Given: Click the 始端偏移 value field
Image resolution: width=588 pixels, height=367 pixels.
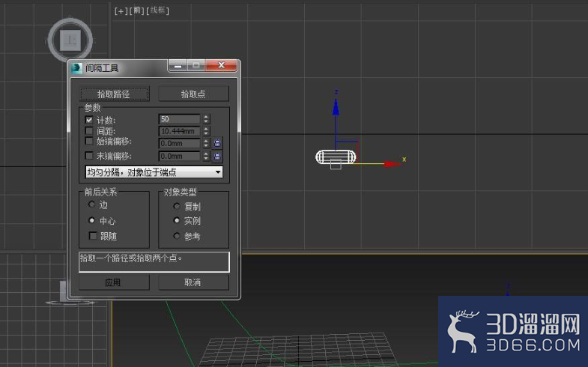Looking at the screenshot, I should [x=180, y=144].
